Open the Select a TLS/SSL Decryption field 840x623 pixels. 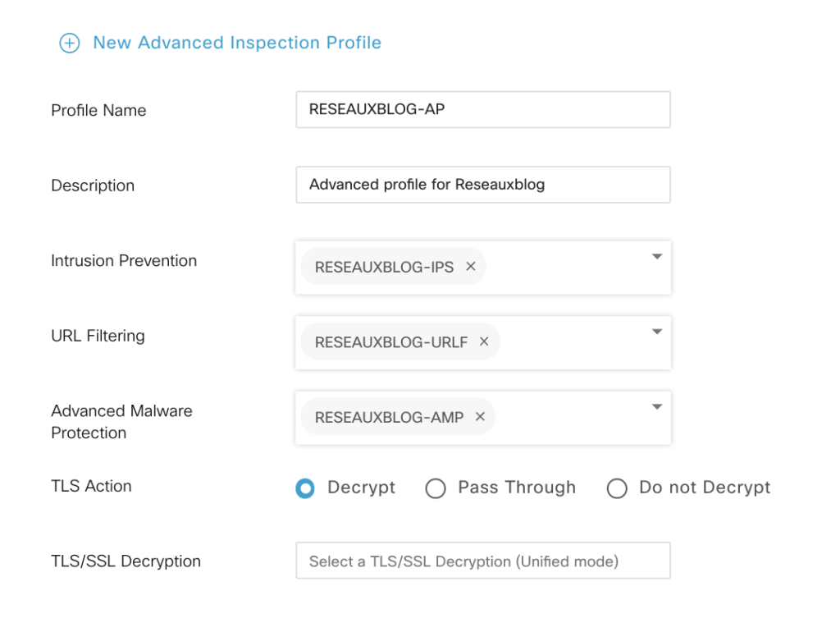click(x=482, y=561)
